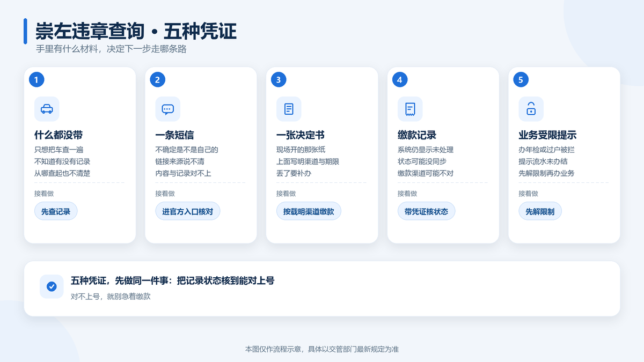Click the line 办年检或过户被拦
This screenshot has height=362, width=644.
tap(546, 150)
